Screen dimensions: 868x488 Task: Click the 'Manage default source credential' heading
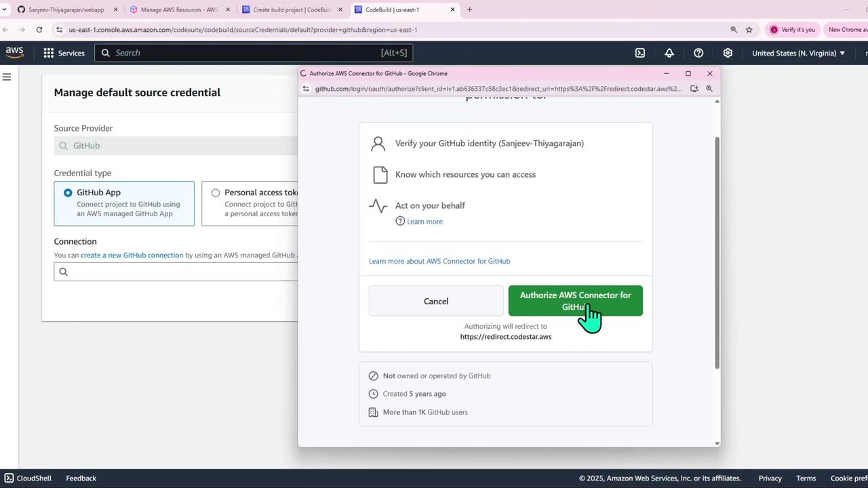pyautogui.click(x=137, y=92)
